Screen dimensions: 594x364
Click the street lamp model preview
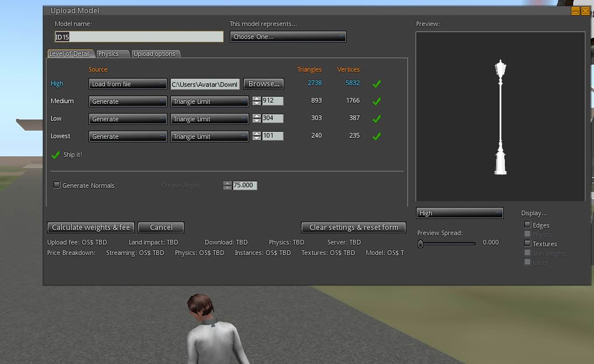coord(500,117)
